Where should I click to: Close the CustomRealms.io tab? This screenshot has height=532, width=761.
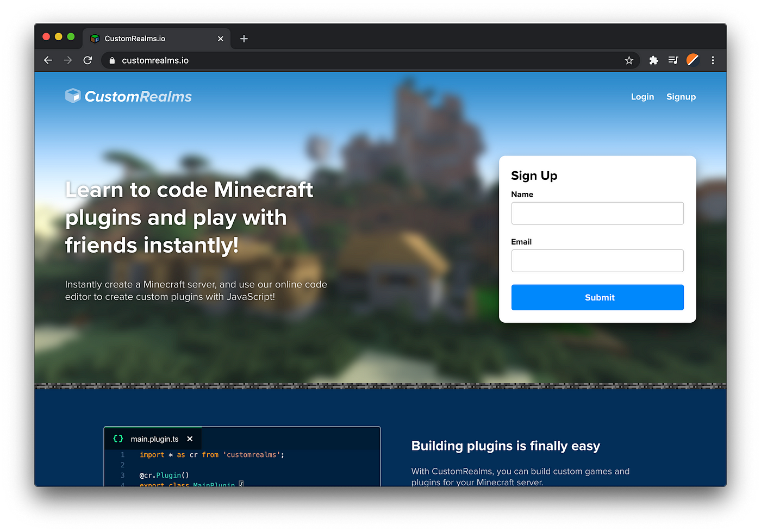coord(220,39)
